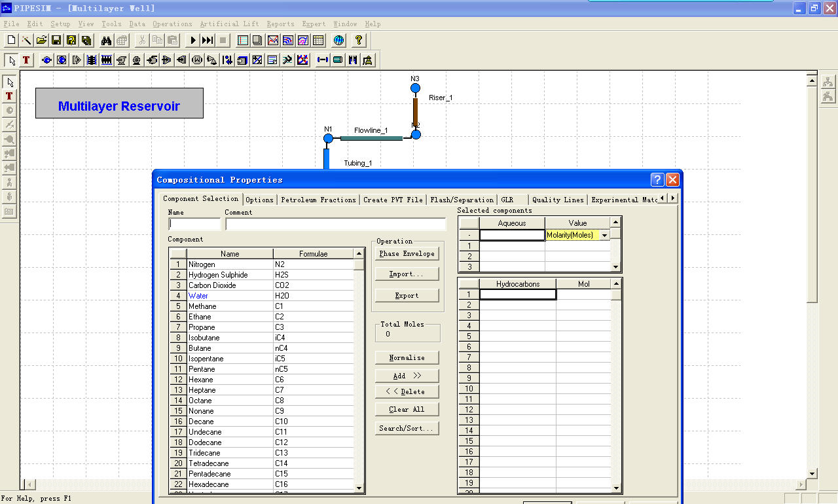Switch to the Flash/Separation tab
838x504 pixels.
[x=462, y=200]
